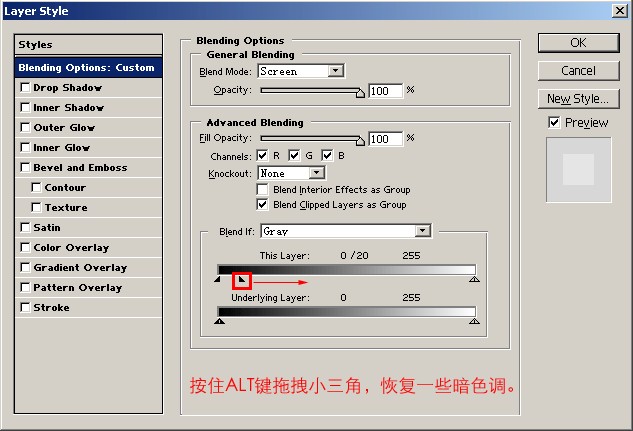Close the Layer Style dialog window

tap(619, 10)
